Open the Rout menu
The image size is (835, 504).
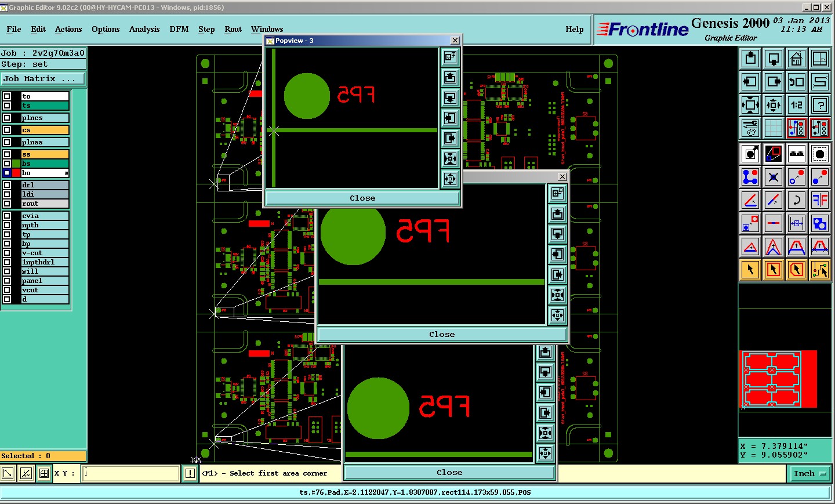coord(233,29)
